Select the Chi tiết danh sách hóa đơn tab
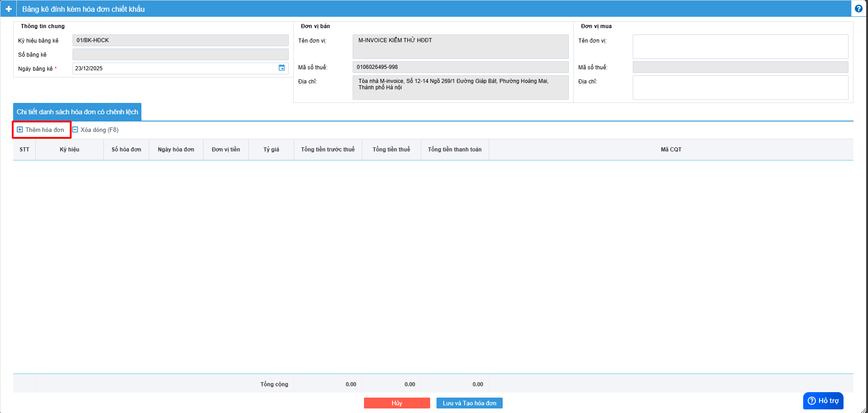Viewport: 868px width, 413px height. coord(77,112)
